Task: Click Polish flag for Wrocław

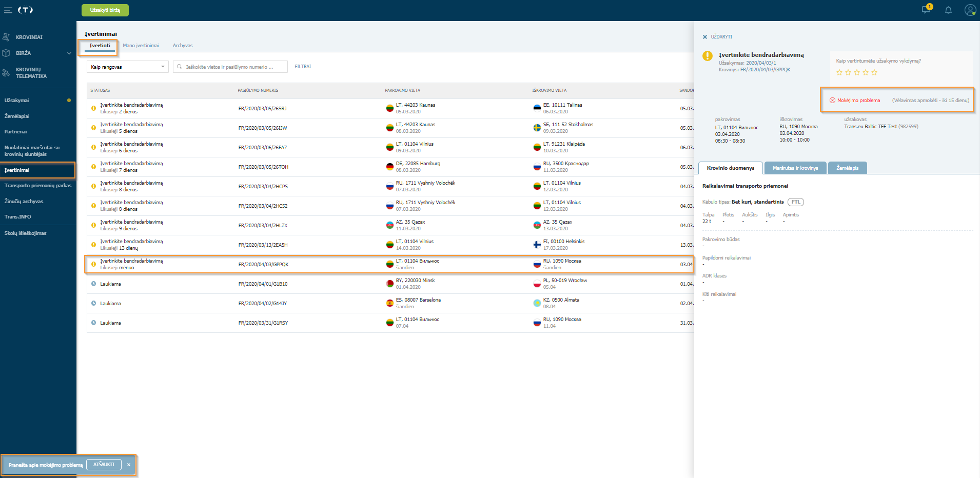Action: click(x=537, y=284)
